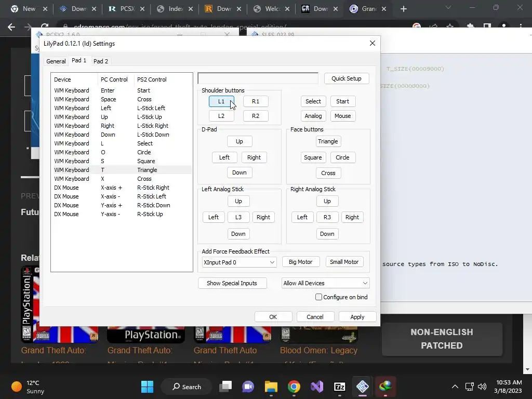
Task: Open Blood Omen: Legacy related game link
Action: tap(318, 350)
